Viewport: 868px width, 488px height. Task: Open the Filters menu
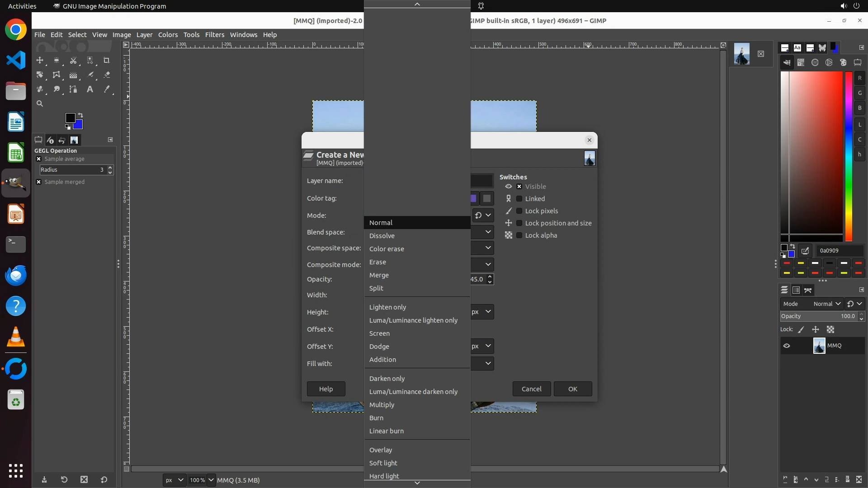(214, 35)
